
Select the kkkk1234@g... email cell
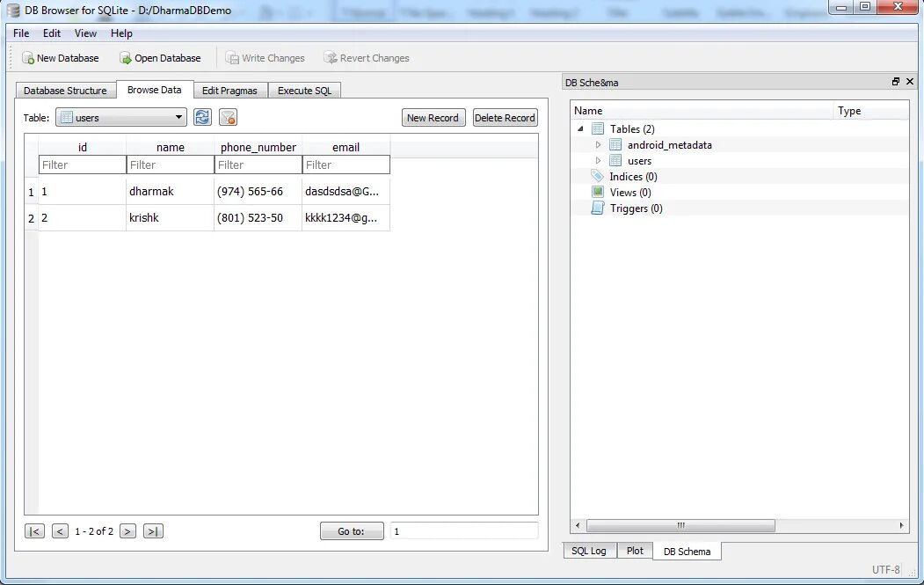coord(346,217)
